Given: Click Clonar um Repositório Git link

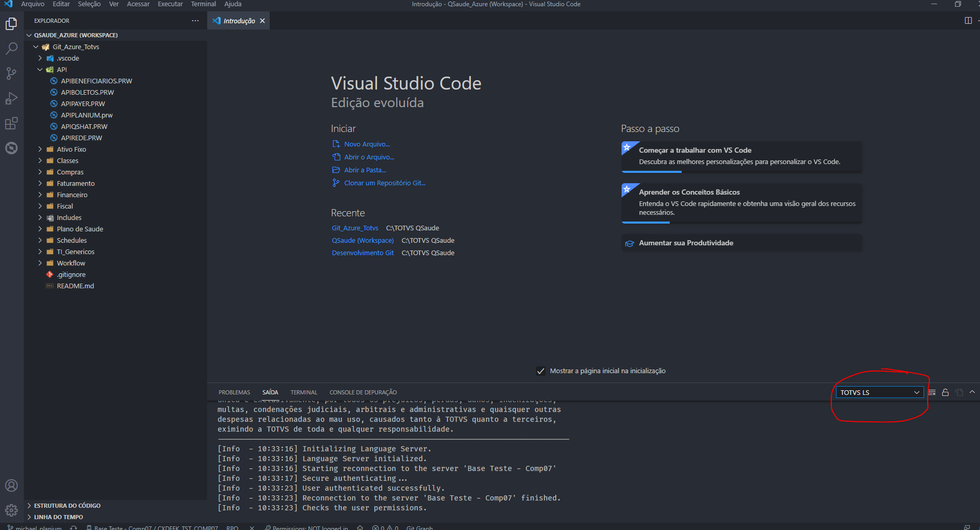Looking at the screenshot, I should [384, 182].
